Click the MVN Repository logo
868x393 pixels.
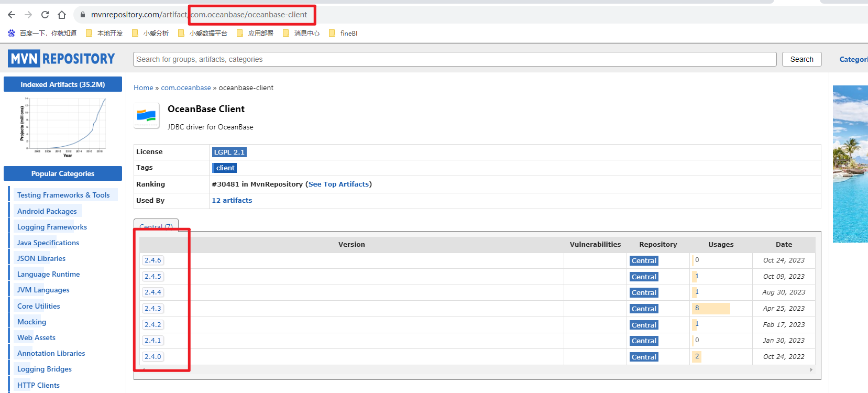(61, 59)
